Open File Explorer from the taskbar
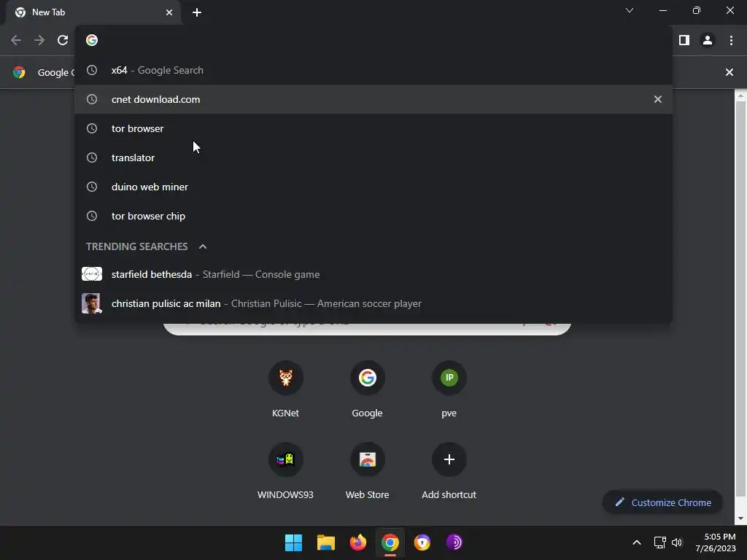This screenshot has width=747, height=560. coord(326,542)
